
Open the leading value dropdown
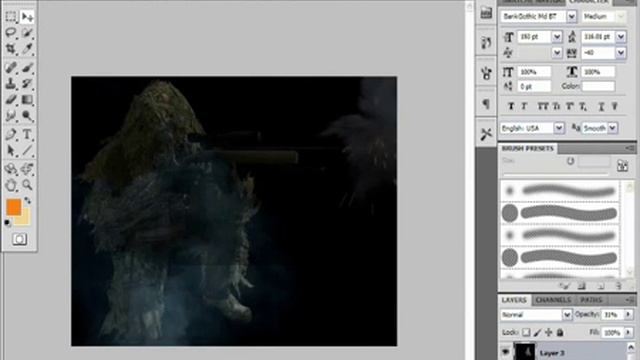coord(621,37)
